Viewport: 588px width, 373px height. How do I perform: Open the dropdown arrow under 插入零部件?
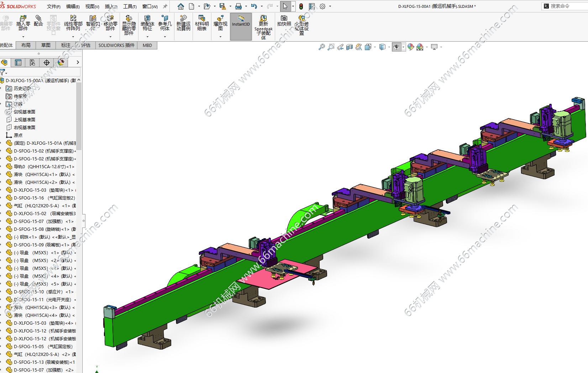[23, 37]
